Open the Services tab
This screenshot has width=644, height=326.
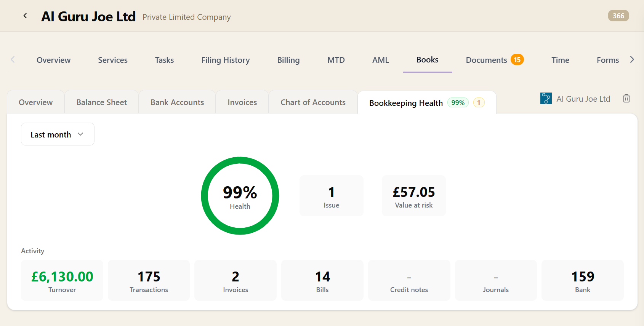click(113, 60)
